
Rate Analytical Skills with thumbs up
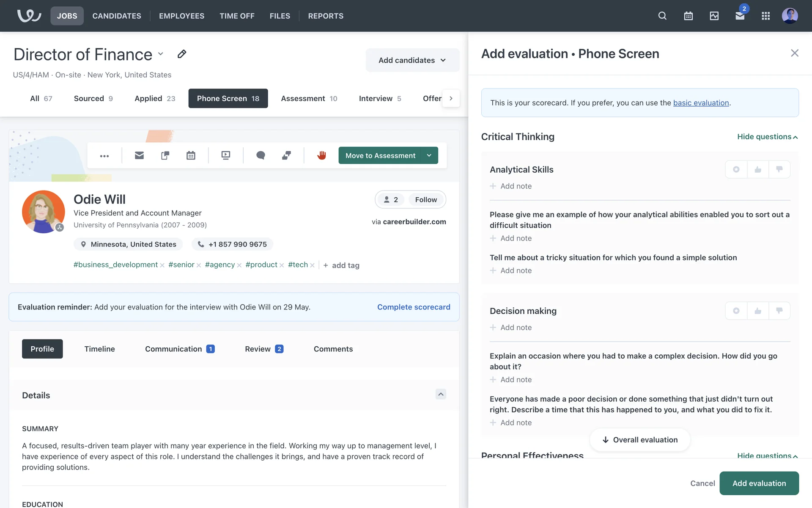(x=757, y=169)
